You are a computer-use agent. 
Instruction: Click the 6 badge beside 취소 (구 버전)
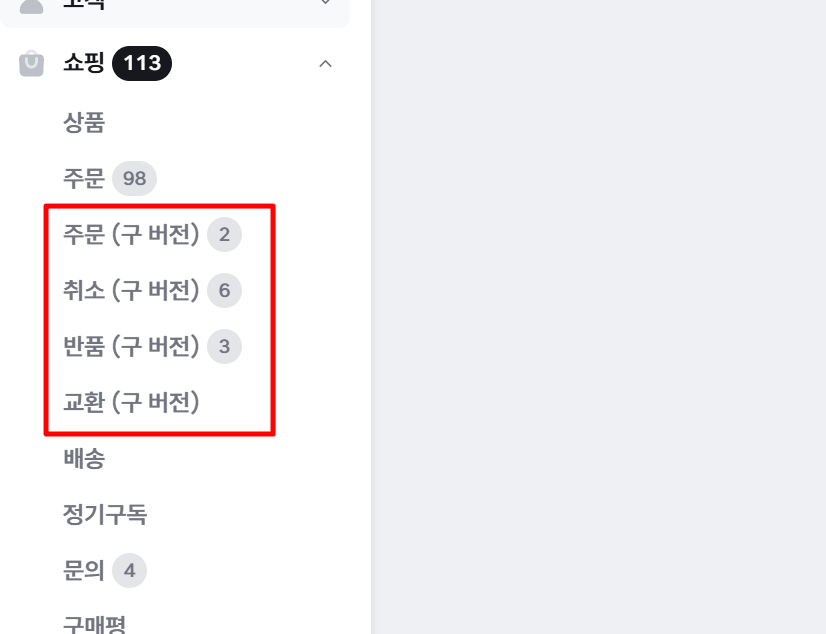pos(224,290)
